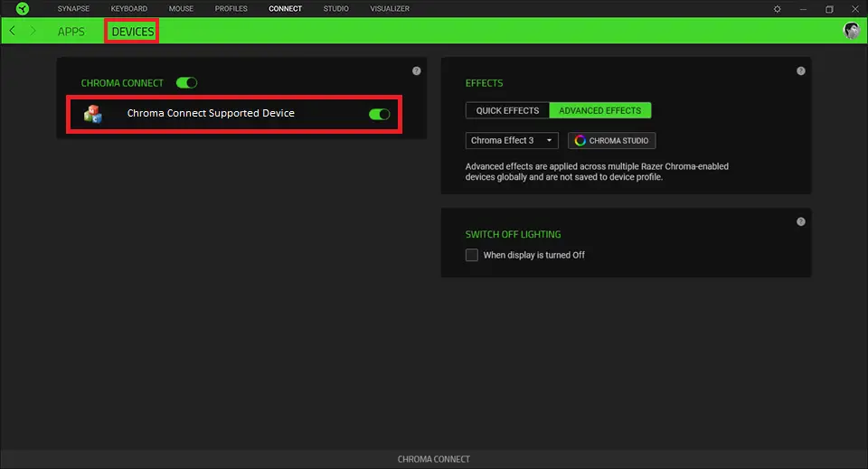
Task: Check When display is turned Off
Action: pos(472,255)
